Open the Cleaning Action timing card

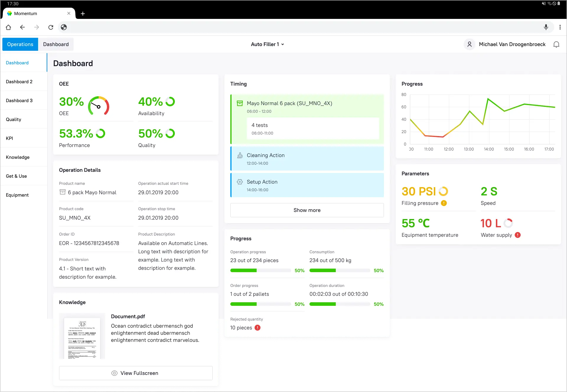pyautogui.click(x=307, y=159)
